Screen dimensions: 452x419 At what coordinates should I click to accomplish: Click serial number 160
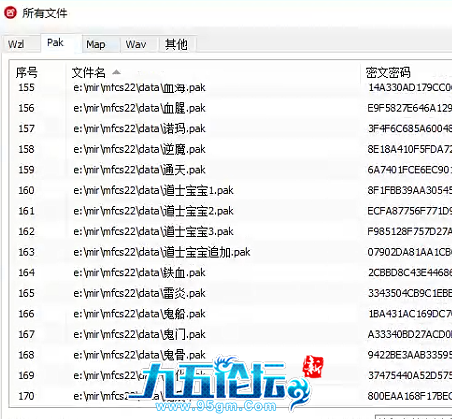click(x=26, y=190)
